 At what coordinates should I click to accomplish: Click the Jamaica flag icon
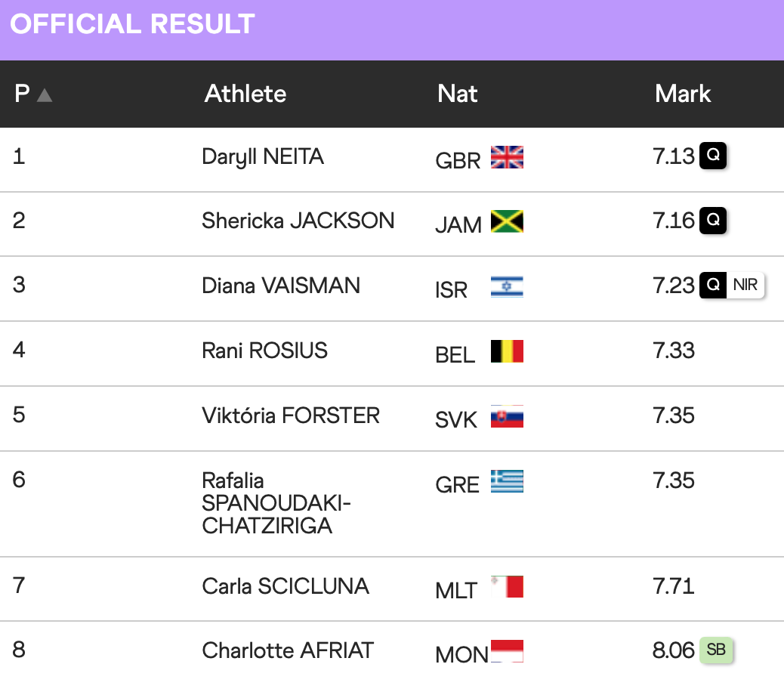point(507,221)
